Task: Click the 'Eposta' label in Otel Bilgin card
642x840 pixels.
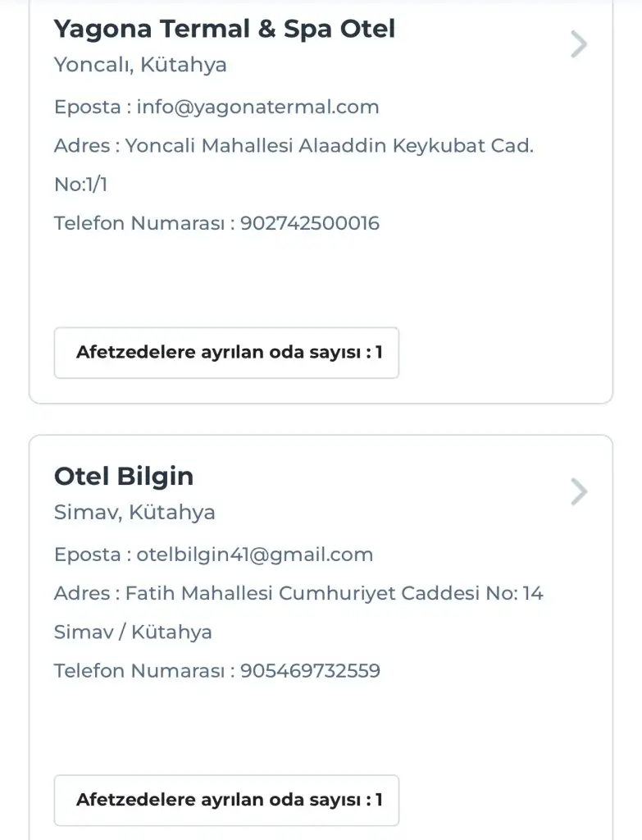Action: 87,555
